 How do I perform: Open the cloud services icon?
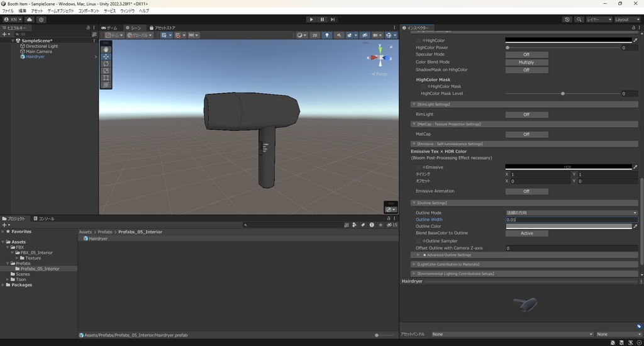point(30,20)
